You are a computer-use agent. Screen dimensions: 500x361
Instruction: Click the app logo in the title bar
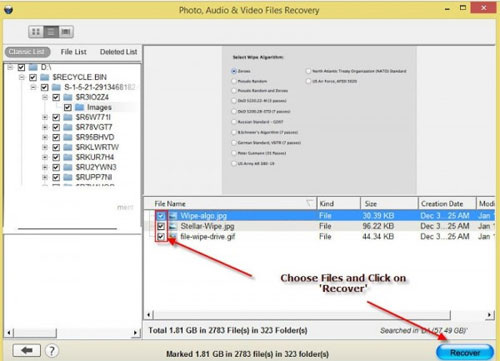pyautogui.click(x=9, y=9)
